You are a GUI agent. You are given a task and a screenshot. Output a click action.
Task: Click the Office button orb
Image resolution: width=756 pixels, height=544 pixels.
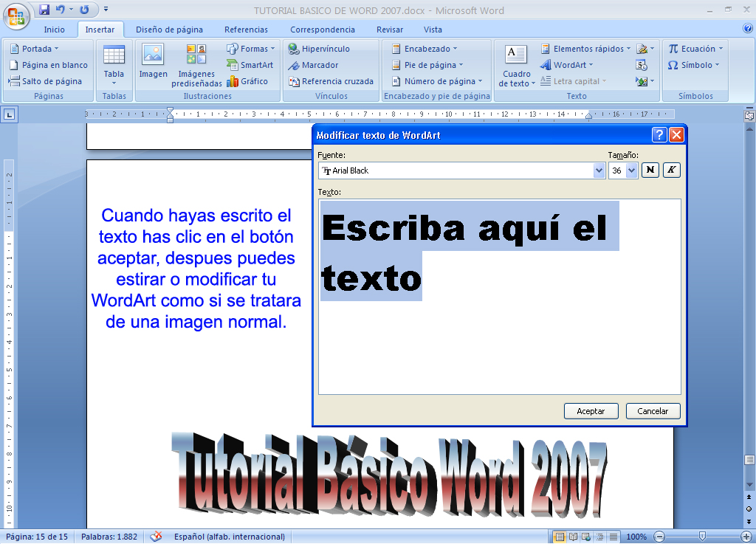click(x=16, y=16)
